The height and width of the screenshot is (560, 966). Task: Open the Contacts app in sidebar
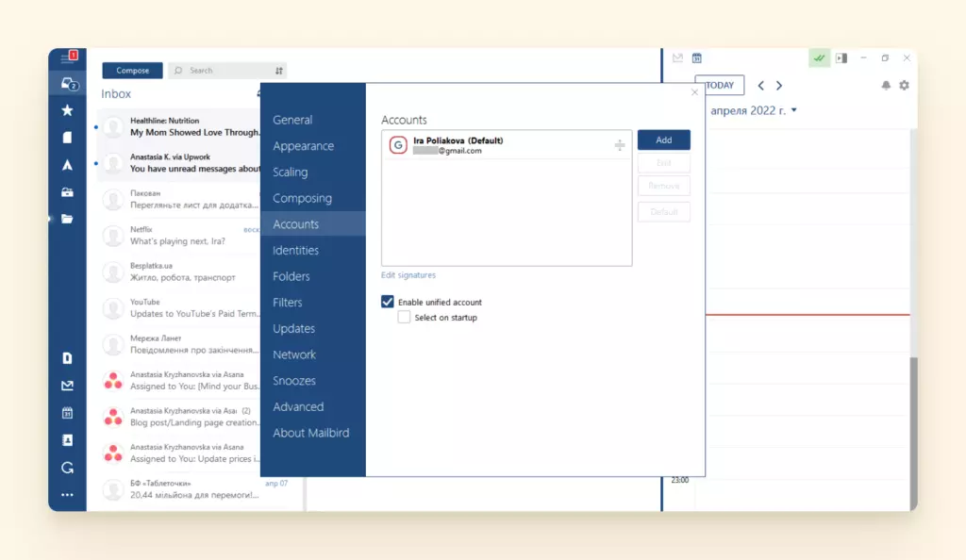click(x=67, y=440)
